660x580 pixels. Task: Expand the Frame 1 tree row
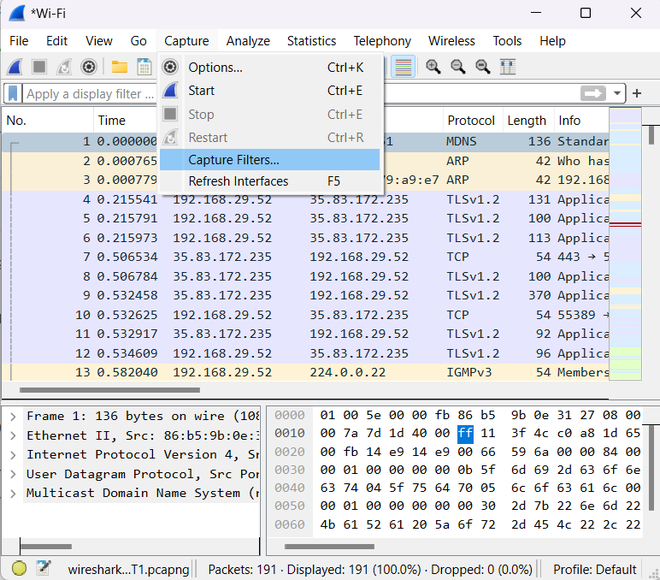(13, 417)
